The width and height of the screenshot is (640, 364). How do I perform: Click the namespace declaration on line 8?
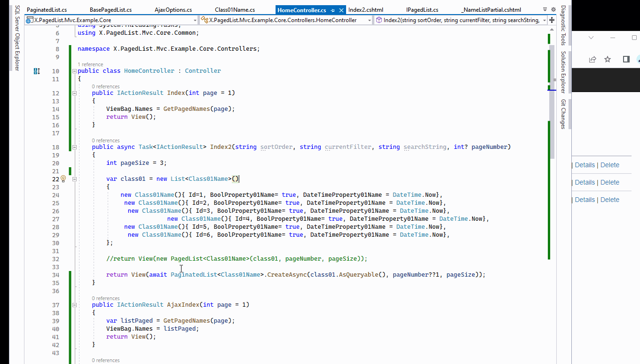pos(168,49)
